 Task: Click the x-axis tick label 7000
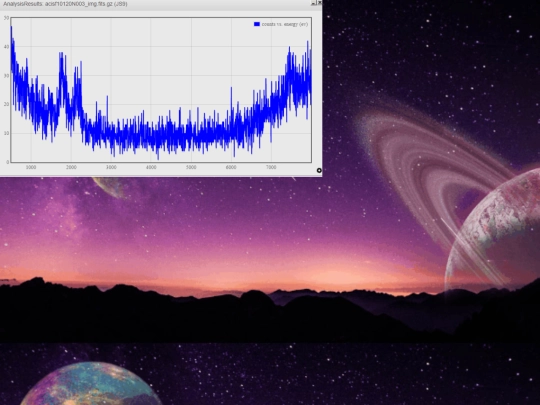(271, 167)
